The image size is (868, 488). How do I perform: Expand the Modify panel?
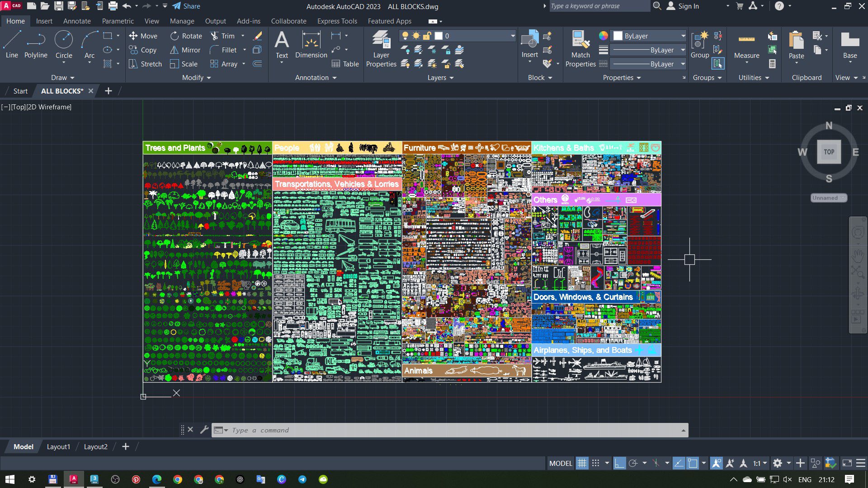(x=196, y=78)
